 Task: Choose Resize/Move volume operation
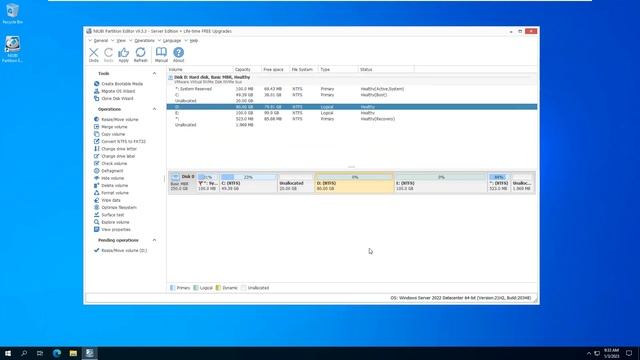click(116, 120)
